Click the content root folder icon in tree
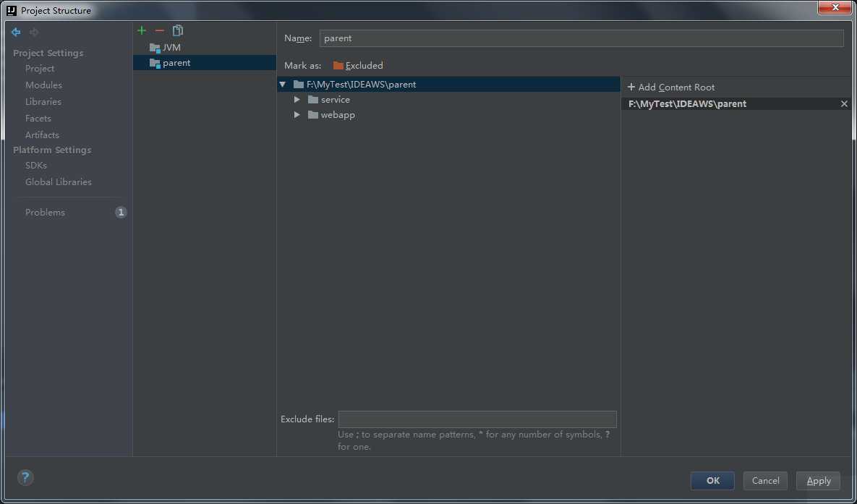This screenshot has width=857, height=504. [299, 84]
